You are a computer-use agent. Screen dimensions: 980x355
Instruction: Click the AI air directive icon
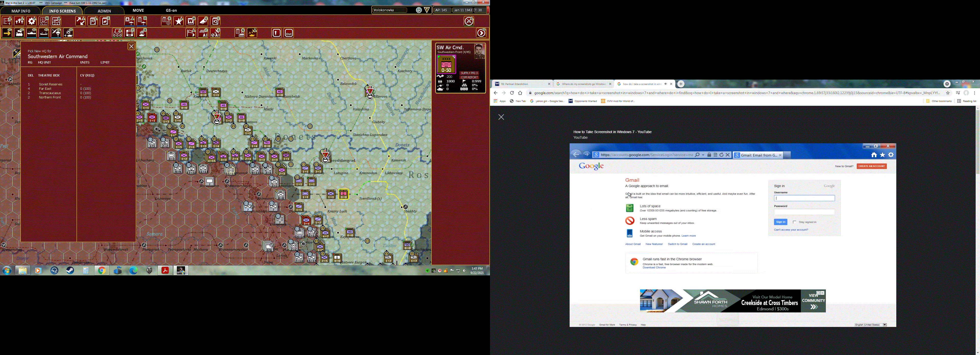tap(215, 33)
